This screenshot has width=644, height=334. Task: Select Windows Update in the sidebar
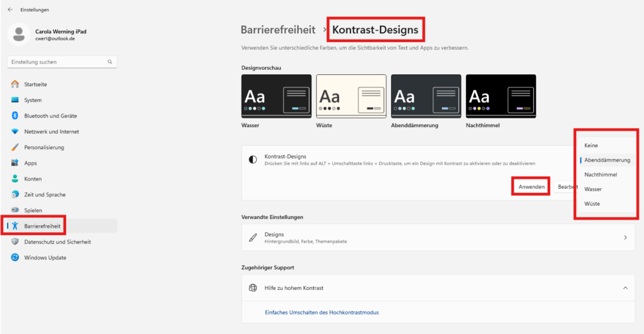(x=62, y=258)
